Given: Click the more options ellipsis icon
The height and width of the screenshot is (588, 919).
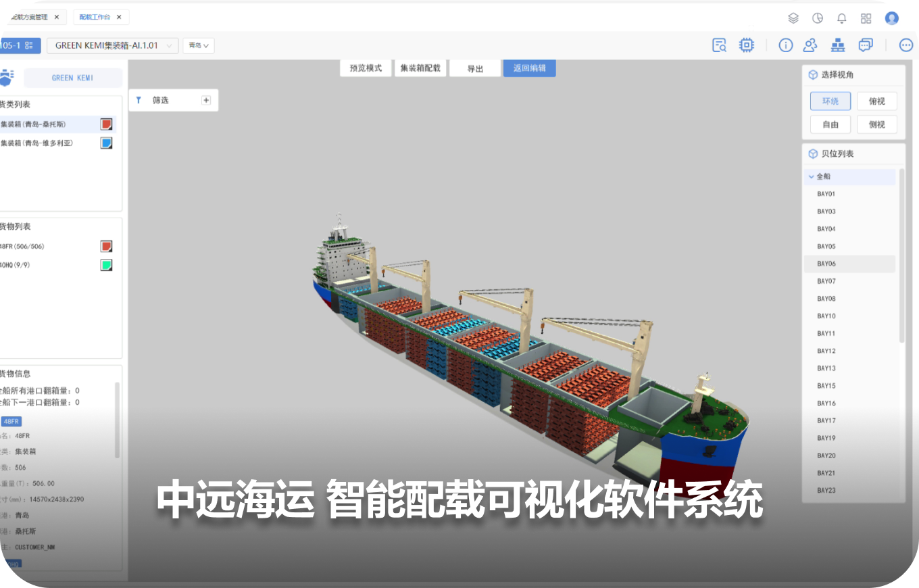Looking at the screenshot, I should (x=906, y=45).
